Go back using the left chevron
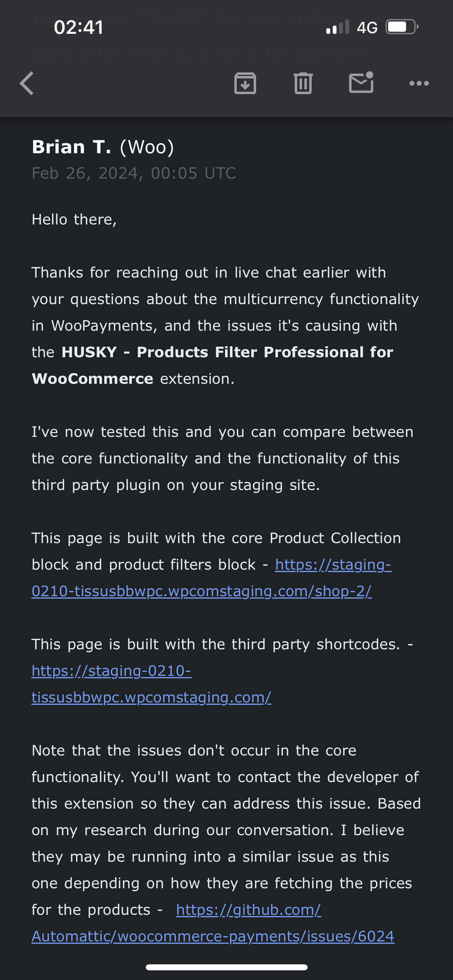Image resolution: width=453 pixels, height=980 pixels. pyautogui.click(x=27, y=84)
